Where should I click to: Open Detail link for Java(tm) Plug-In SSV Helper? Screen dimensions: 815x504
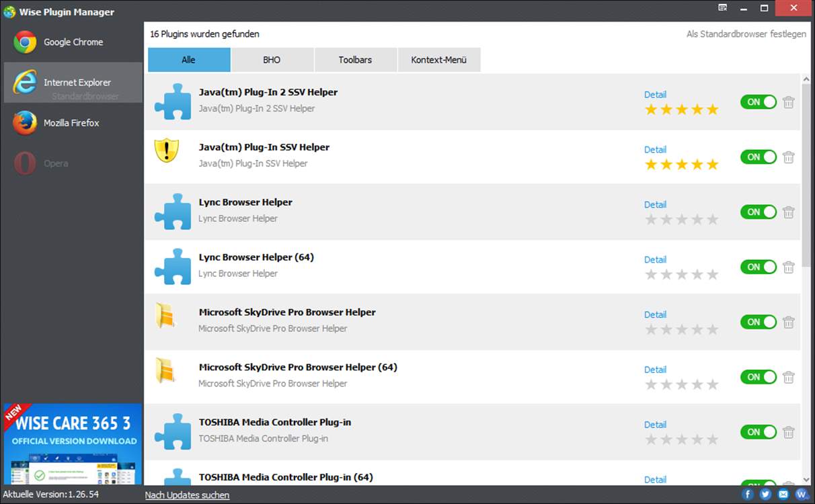click(655, 150)
